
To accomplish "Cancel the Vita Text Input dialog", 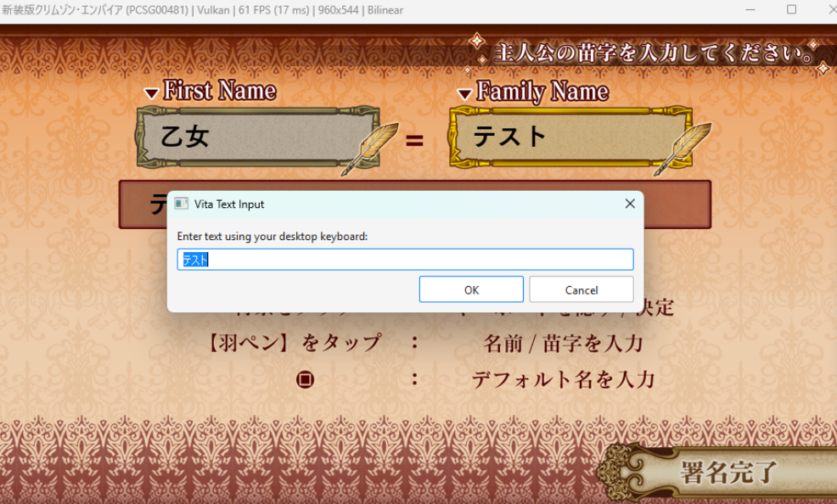I will click(581, 289).
